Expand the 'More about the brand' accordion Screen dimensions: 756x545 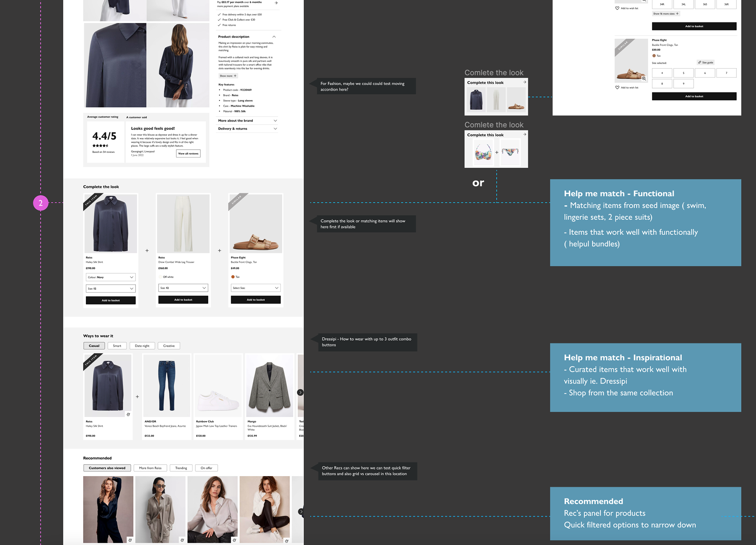pyautogui.click(x=248, y=120)
